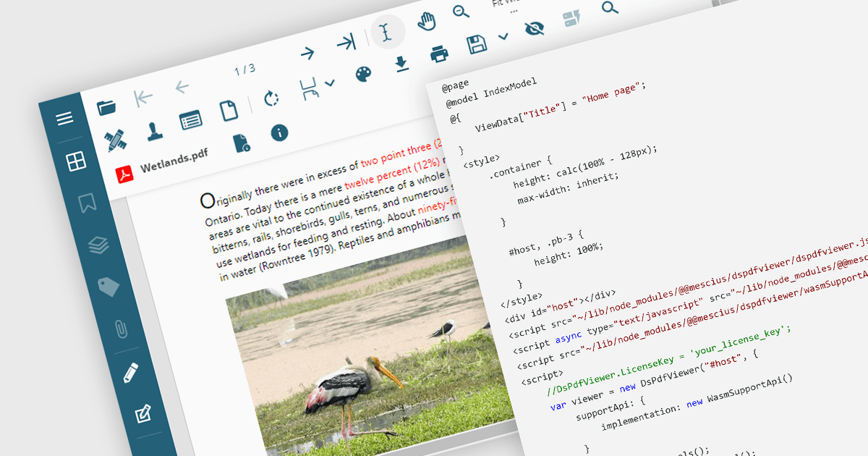
Task: Expand the save options chevron
Action: click(x=503, y=36)
